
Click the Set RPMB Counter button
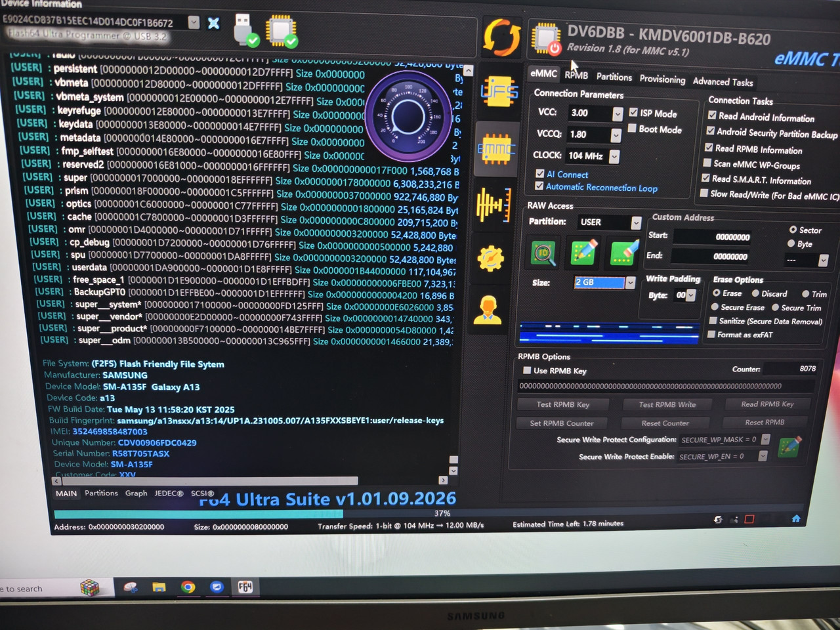[562, 423]
